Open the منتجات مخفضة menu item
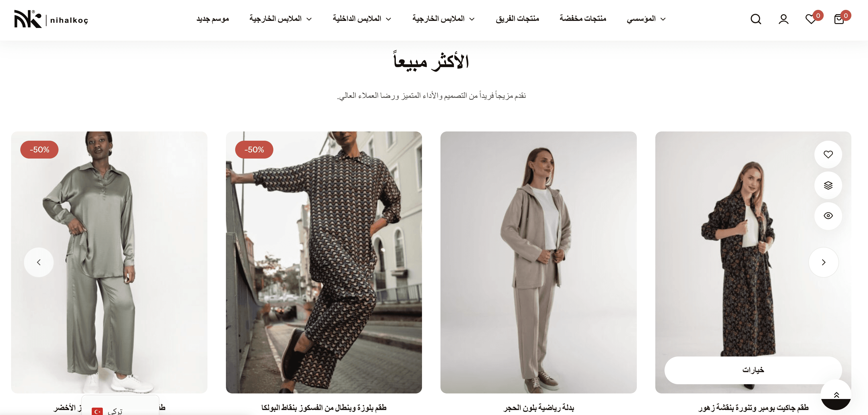This screenshot has width=868, height=415. coord(583,19)
